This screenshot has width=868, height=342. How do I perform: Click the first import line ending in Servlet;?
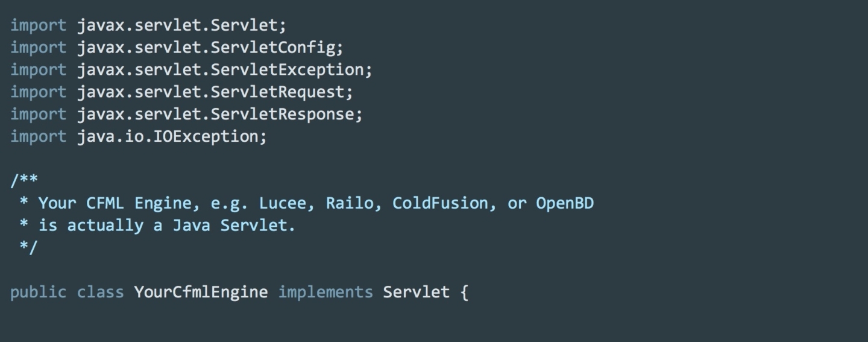tap(148, 25)
